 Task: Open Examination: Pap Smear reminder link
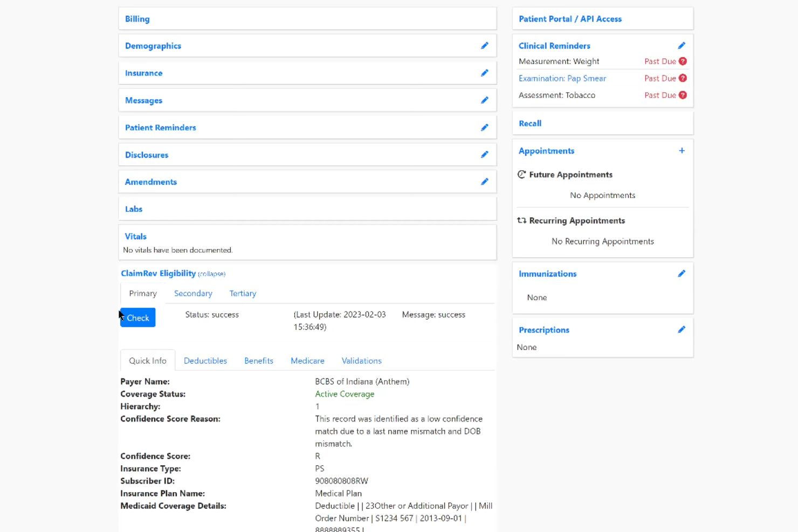point(562,78)
